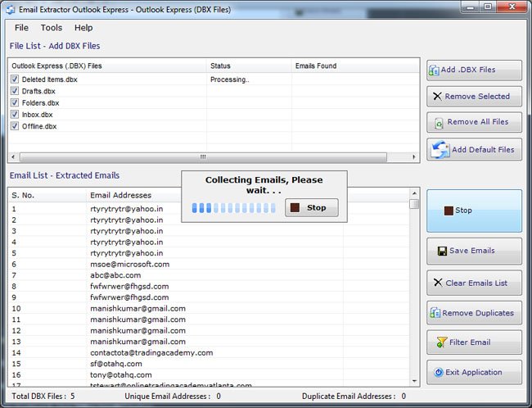Click the Filter Email button text
This screenshot has height=408, width=532.
[x=470, y=342]
